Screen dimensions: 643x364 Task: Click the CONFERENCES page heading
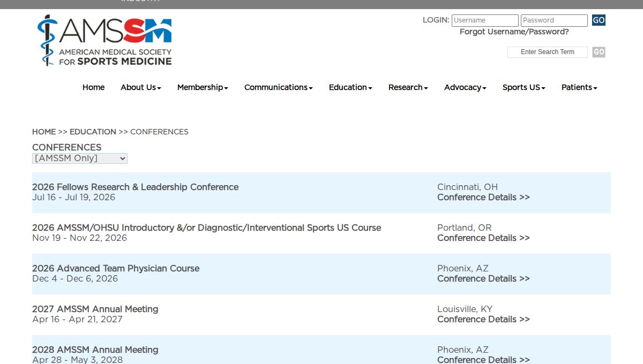[x=66, y=147]
